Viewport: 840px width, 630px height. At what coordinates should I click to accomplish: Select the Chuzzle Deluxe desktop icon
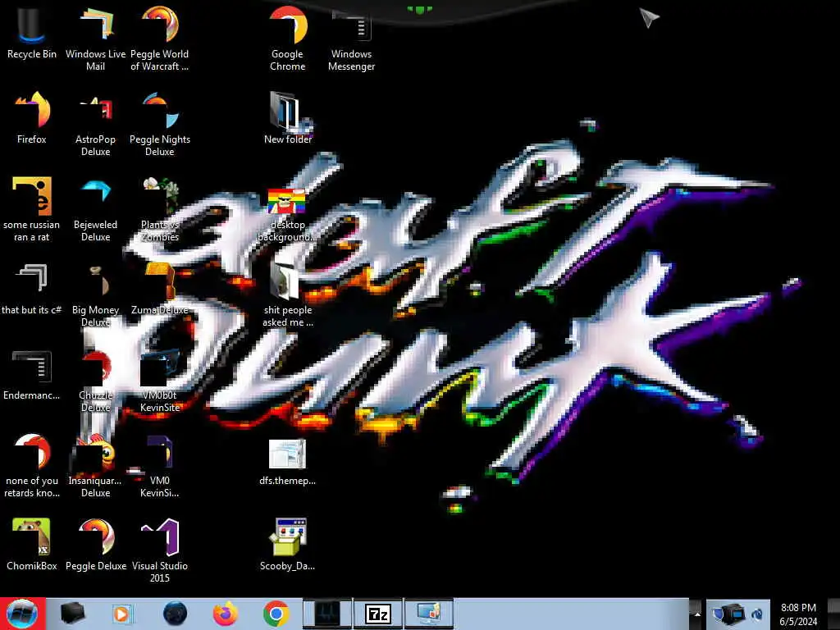pyautogui.click(x=95, y=381)
